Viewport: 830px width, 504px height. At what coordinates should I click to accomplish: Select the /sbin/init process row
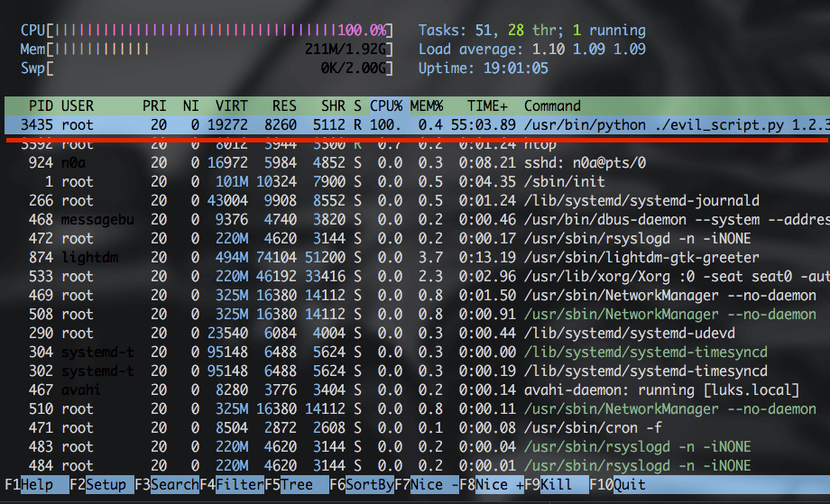pyautogui.click(x=417, y=181)
